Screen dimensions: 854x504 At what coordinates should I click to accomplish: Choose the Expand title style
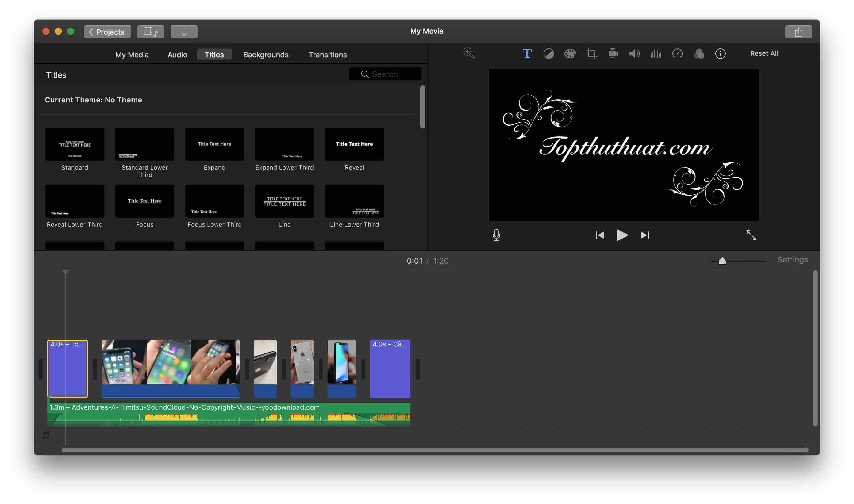pyautogui.click(x=215, y=144)
